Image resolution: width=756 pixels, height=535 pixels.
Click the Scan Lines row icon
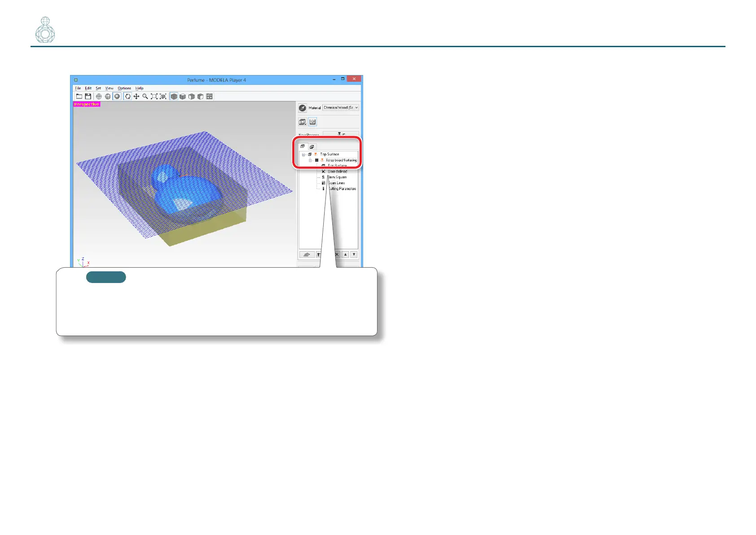point(323,183)
